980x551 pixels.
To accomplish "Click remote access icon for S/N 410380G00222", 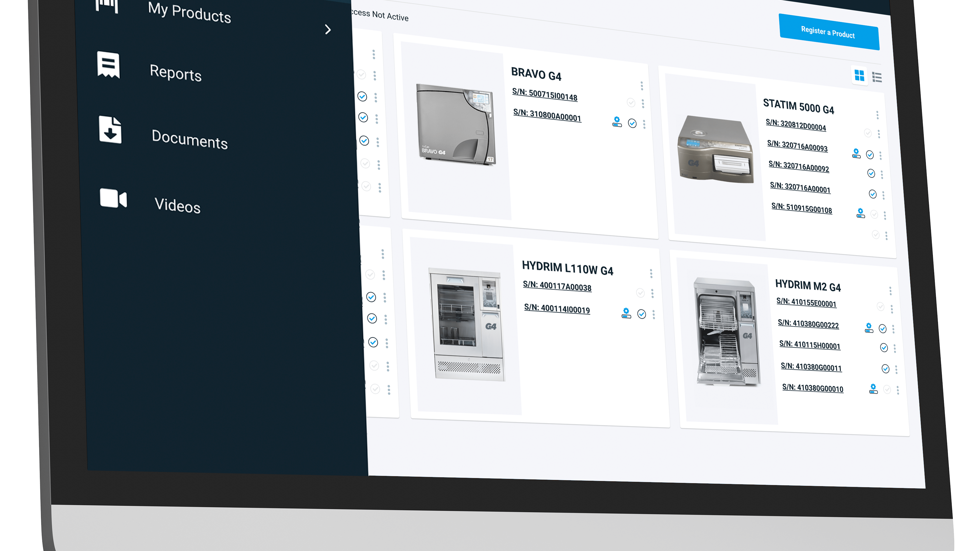I will [869, 327].
